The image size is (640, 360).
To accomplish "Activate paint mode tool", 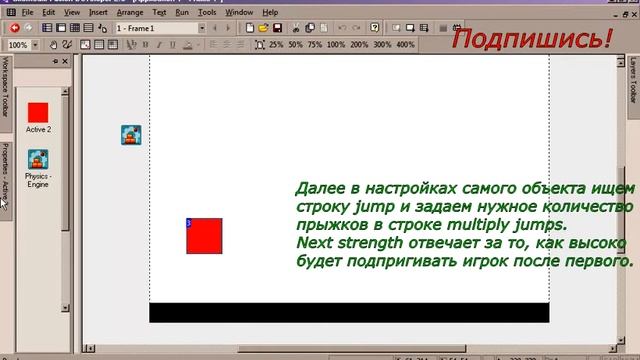I will pyautogui.click(x=67, y=44).
